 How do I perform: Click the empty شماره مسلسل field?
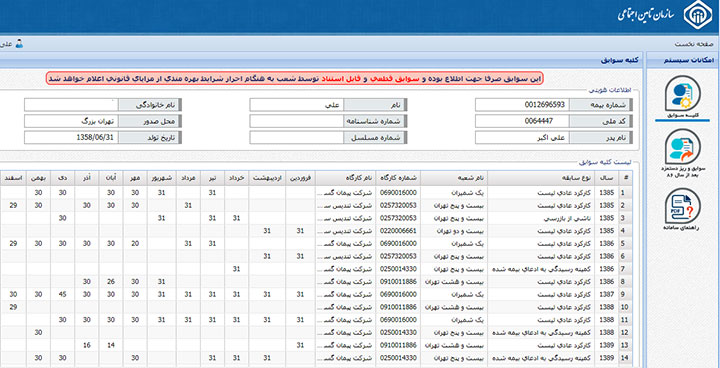click(296, 137)
